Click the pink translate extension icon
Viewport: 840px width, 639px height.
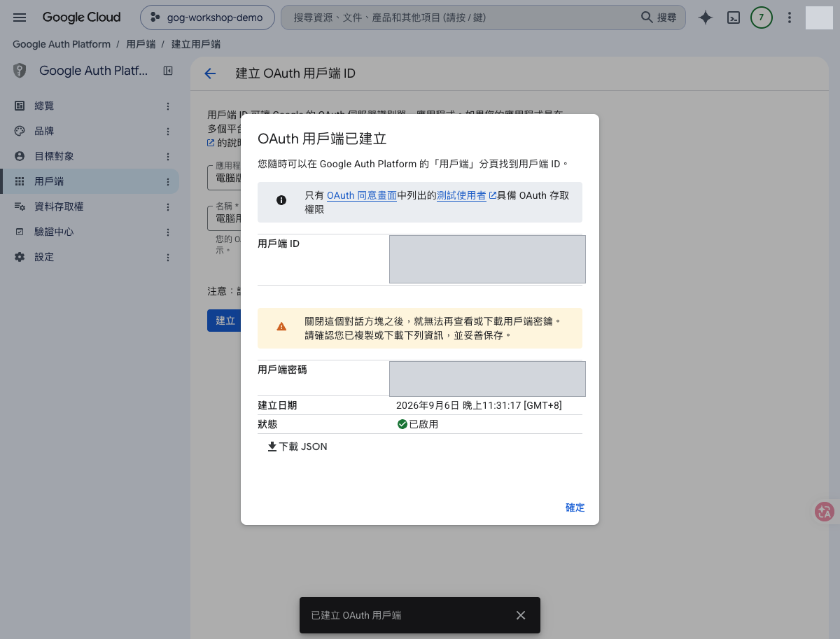(x=825, y=512)
